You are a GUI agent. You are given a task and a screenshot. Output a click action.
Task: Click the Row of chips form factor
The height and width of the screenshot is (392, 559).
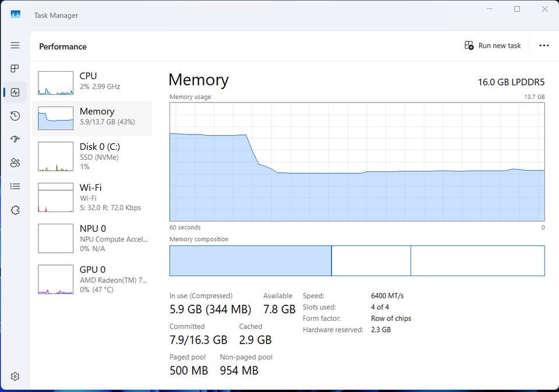pyautogui.click(x=391, y=319)
